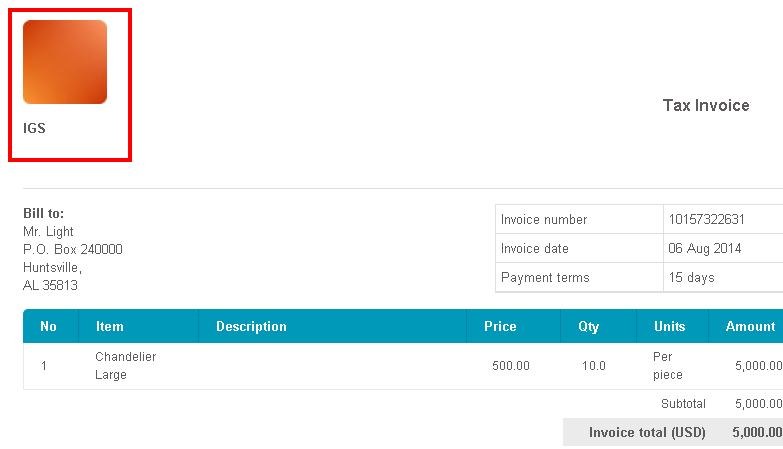Click the 500.00 price cell

(510, 366)
